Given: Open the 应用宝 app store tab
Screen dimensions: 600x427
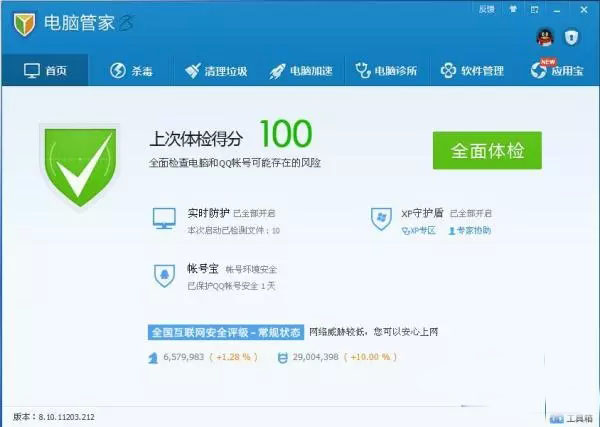Looking at the screenshot, I should 557,70.
